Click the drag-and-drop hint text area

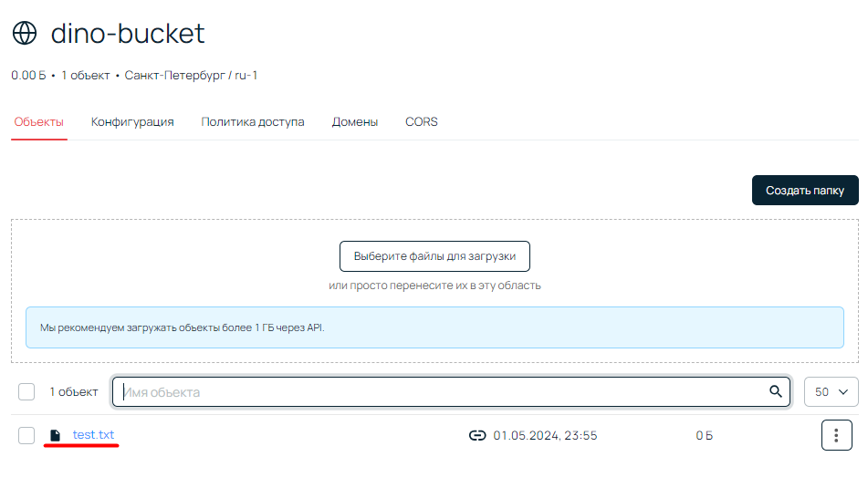434,286
